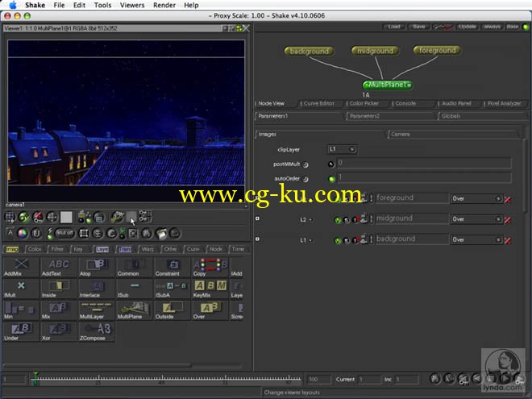Screen dimensions: 532x399
Task: Insert the ISubA node
Action: (x=172, y=289)
